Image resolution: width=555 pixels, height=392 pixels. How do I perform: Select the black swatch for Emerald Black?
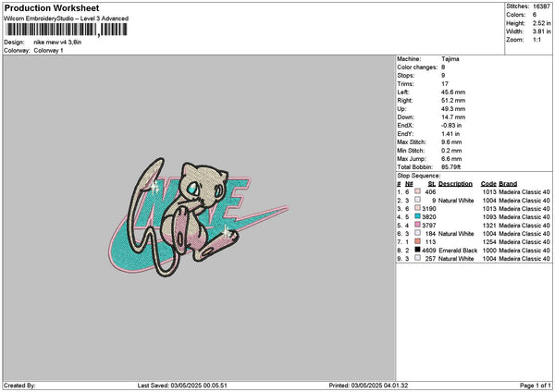coord(418,250)
